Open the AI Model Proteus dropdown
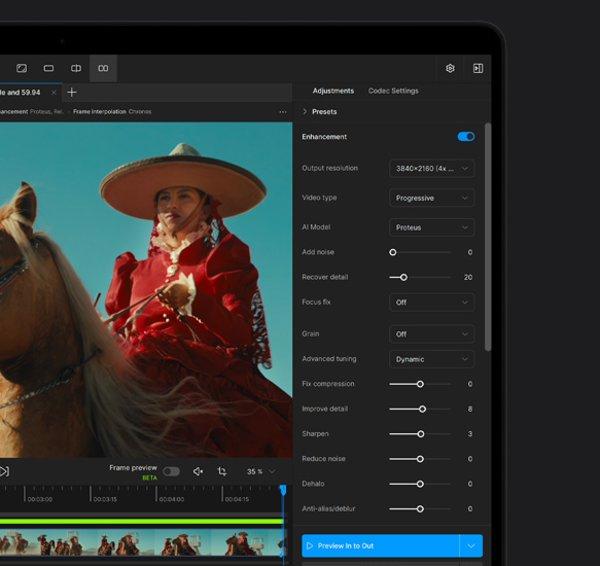The image size is (600, 566). click(x=431, y=227)
